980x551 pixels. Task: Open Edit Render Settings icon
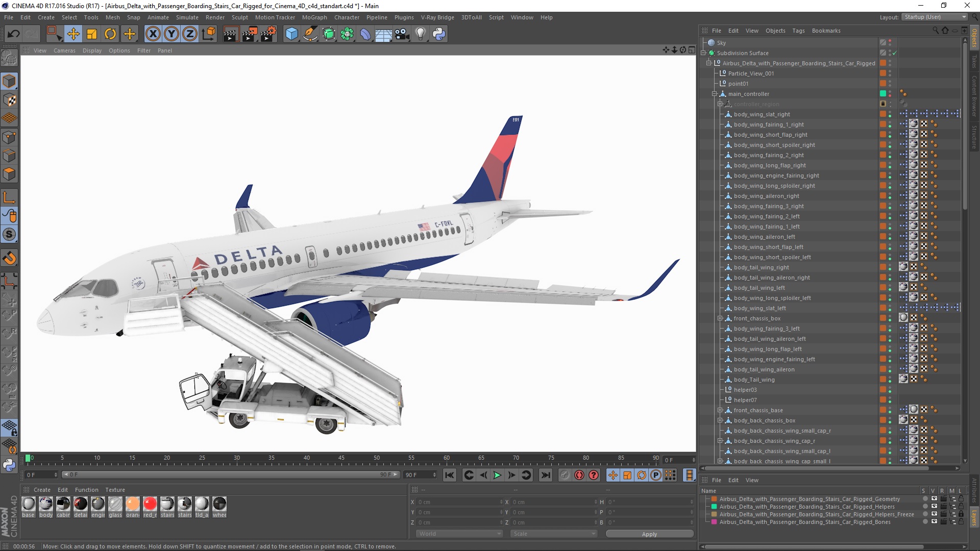pyautogui.click(x=268, y=34)
